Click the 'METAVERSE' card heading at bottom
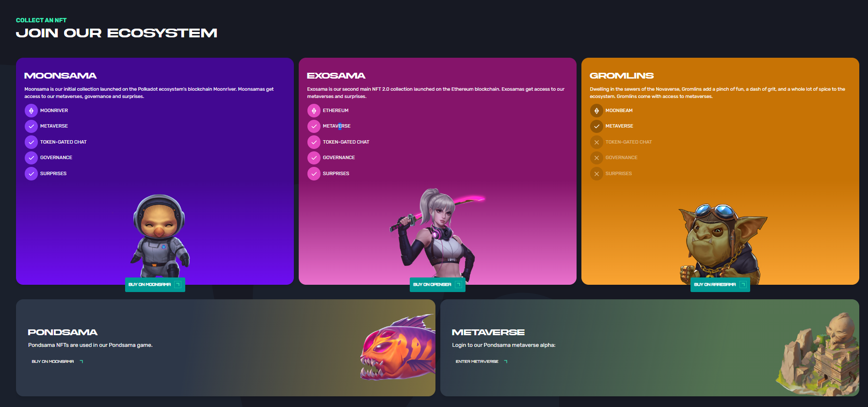This screenshot has height=407, width=868. [x=488, y=332]
